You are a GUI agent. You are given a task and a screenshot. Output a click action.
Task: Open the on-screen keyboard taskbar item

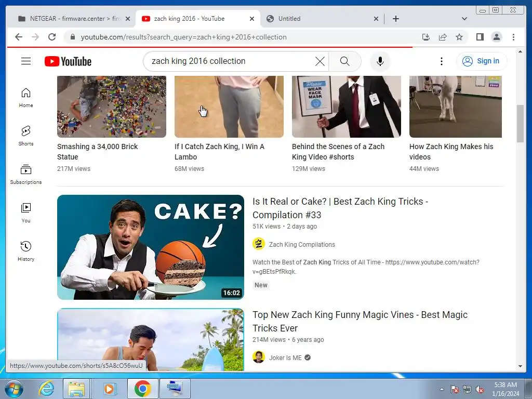coord(175,389)
